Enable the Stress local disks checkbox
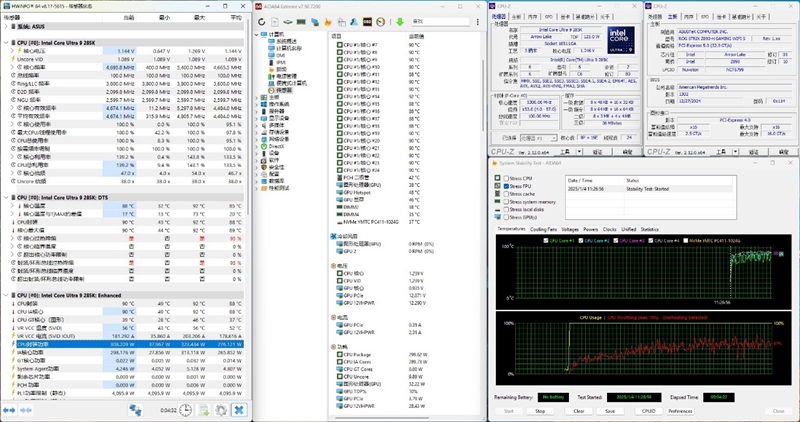 (506, 210)
